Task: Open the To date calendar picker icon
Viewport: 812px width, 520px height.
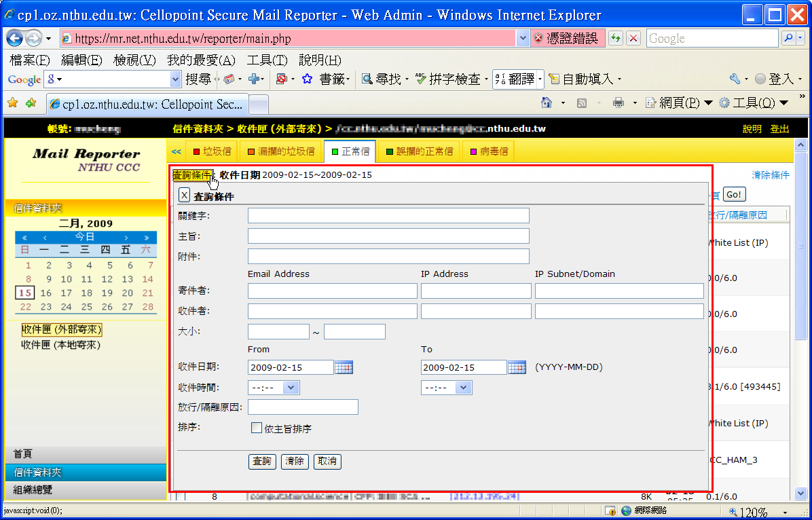Action: point(517,367)
